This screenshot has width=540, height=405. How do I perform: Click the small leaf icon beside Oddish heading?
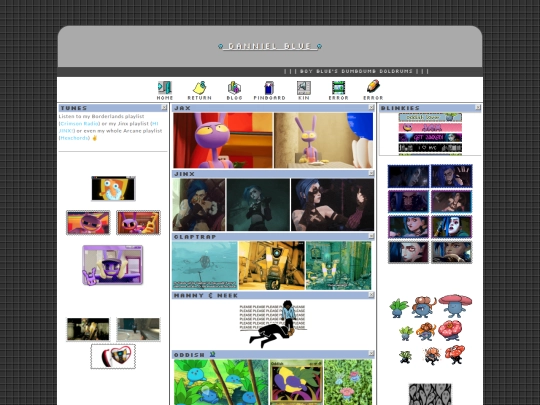212,354
